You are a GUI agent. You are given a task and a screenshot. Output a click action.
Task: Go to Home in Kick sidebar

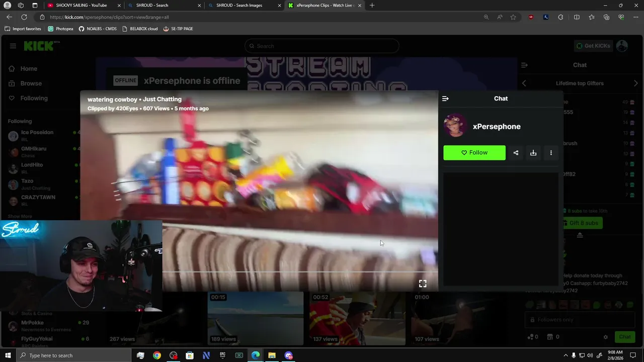(x=24, y=69)
